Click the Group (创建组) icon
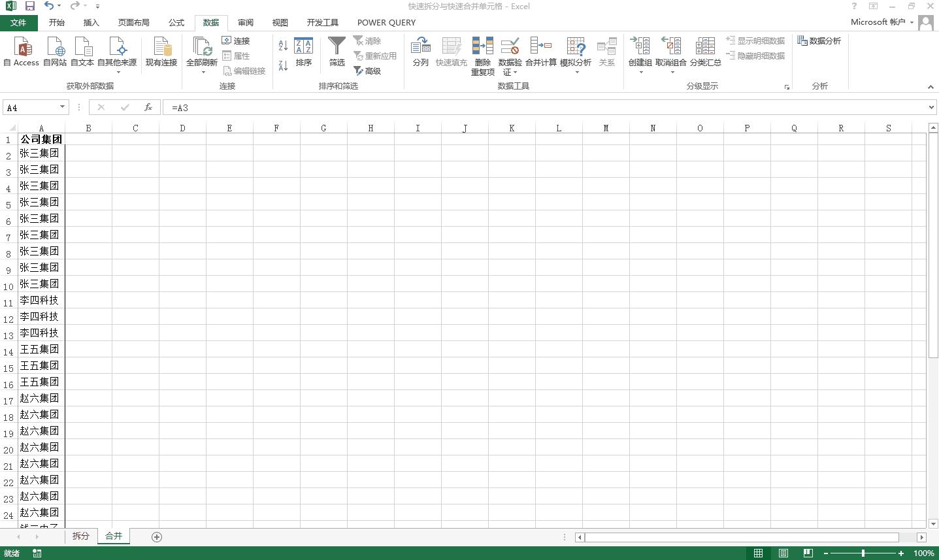Screen dimensions: 939x560 [640, 46]
